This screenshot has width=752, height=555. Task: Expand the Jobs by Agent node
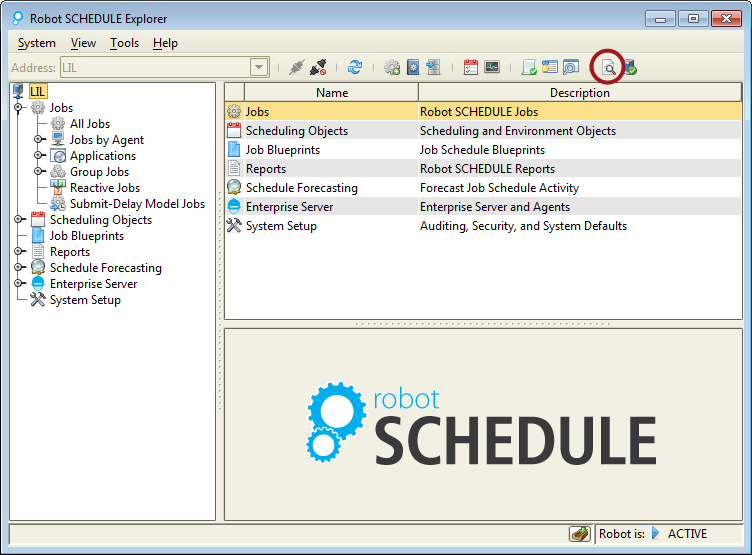[39, 140]
